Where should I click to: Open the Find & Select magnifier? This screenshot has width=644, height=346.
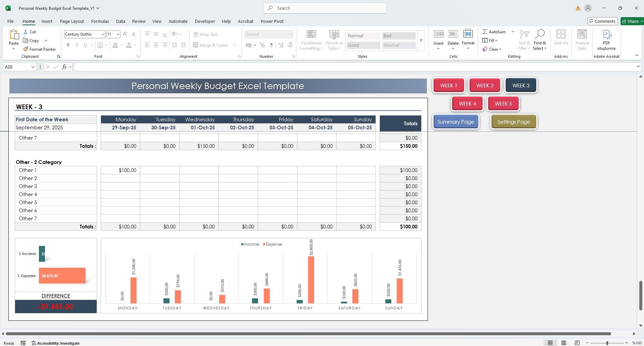coord(540,34)
